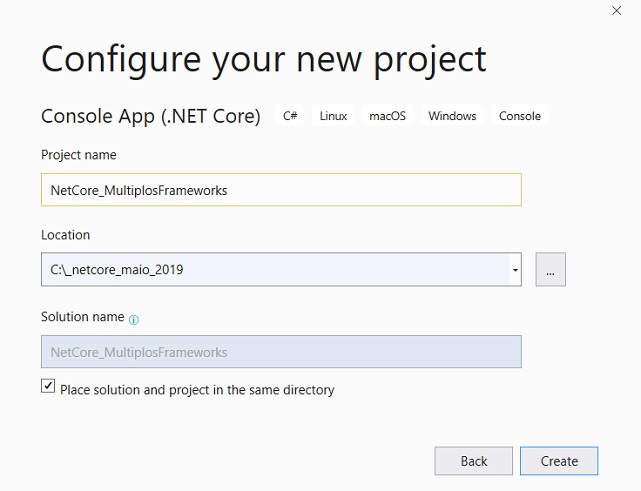Click the Console tag

pos(520,116)
